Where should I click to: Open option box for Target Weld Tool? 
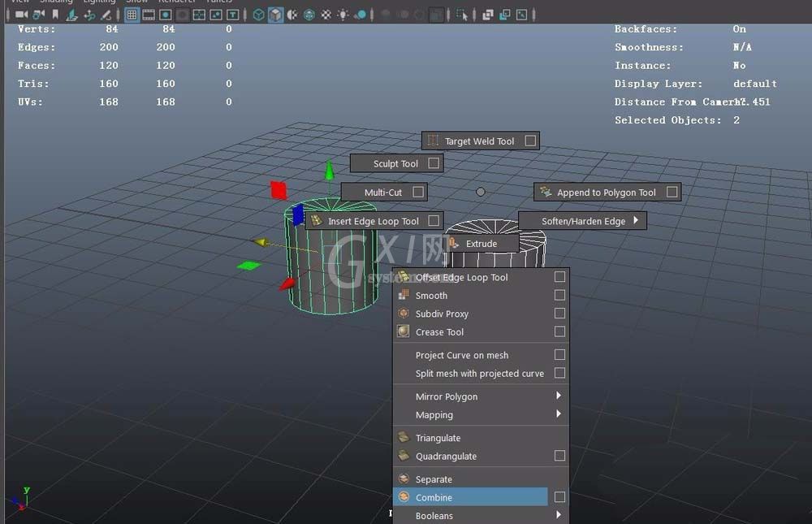(x=530, y=141)
